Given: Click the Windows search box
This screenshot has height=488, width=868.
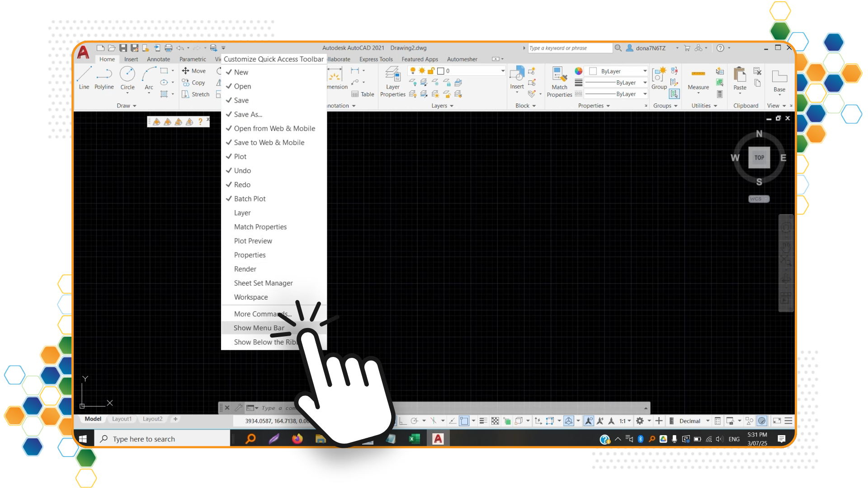Looking at the screenshot, I should click(163, 439).
